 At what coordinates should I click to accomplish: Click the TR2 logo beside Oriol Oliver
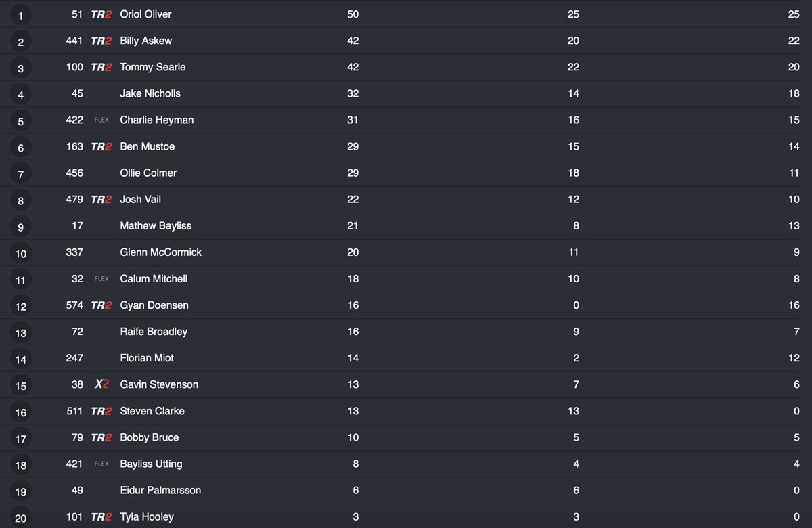pos(101,14)
